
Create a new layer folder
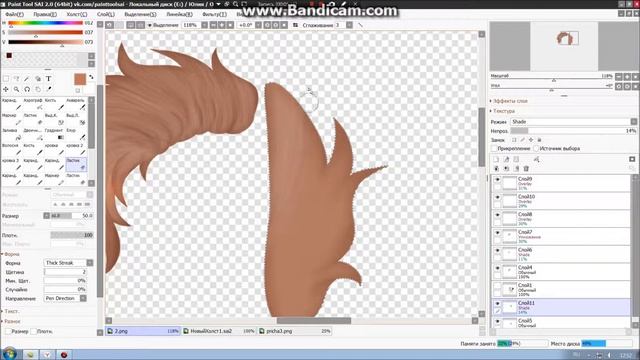(516, 159)
